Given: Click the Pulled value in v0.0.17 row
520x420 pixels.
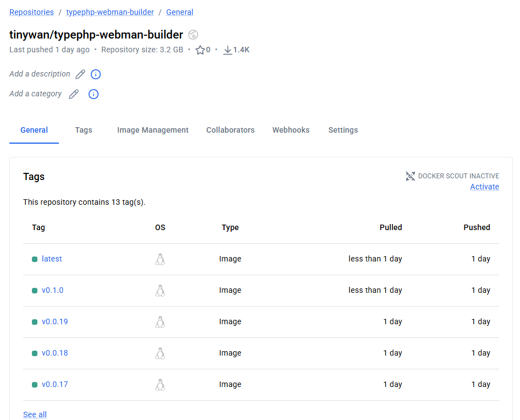Looking at the screenshot, I should (393, 385).
